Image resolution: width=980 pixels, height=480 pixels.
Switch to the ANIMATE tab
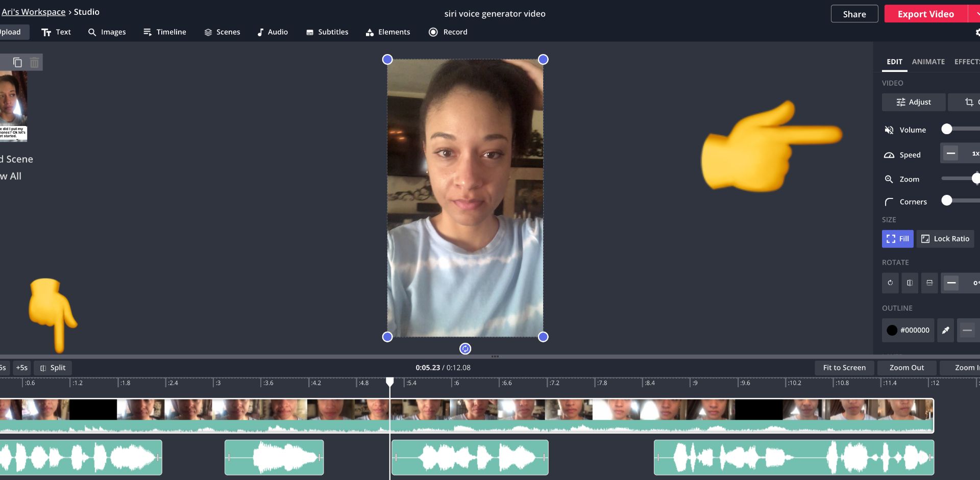click(x=928, y=62)
